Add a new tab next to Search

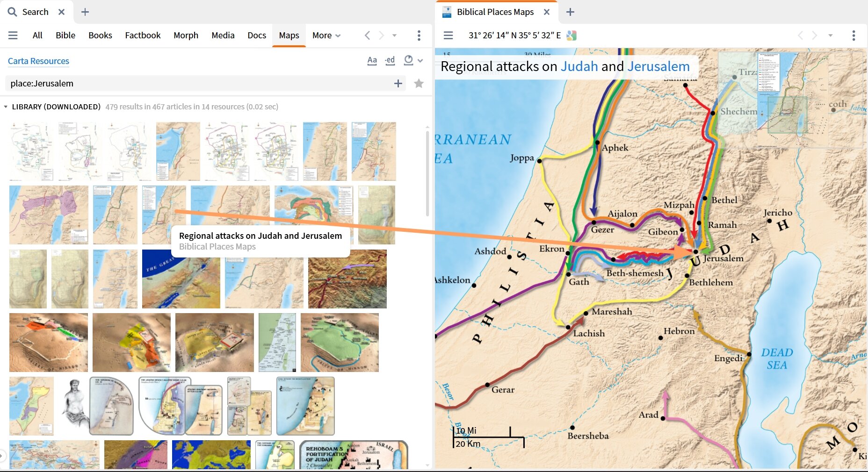click(85, 12)
